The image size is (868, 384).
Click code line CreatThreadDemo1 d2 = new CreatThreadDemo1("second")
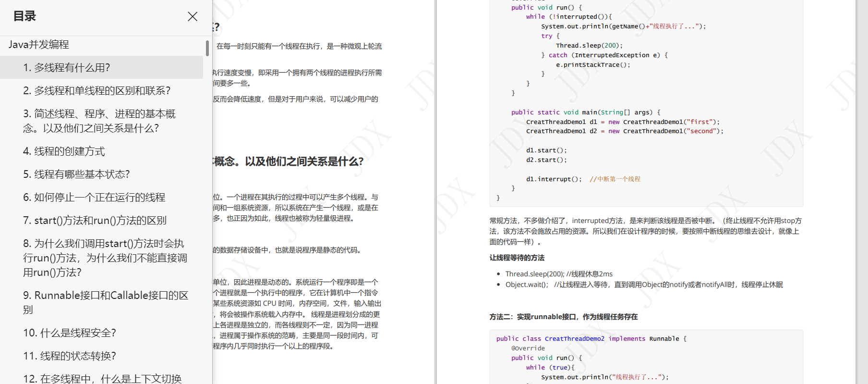point(625,131)
